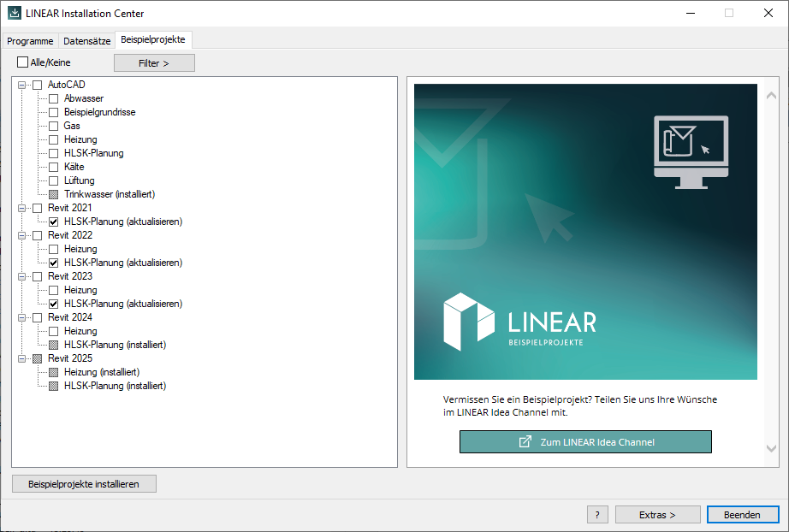789x532 pixels.
Task: Toggle the Alle/Keine checkbox
Action: click(22, 62)
